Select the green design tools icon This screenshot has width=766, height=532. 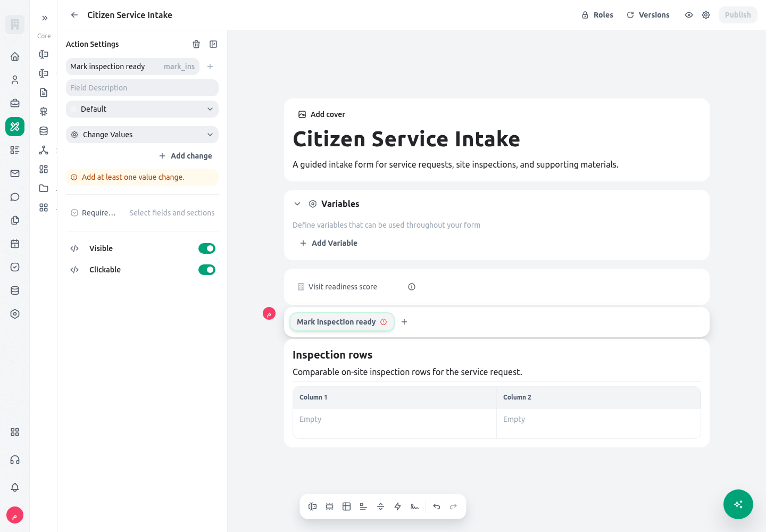[x=15, y=127]
